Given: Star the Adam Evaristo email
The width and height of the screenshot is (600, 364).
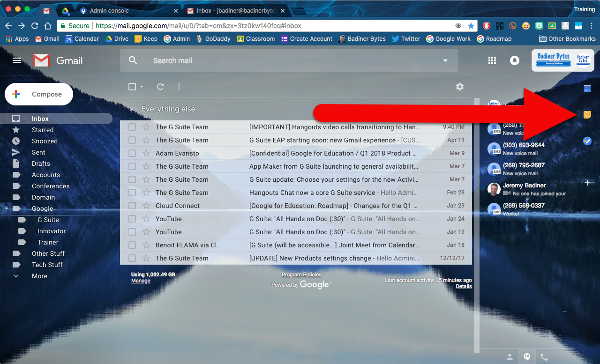Looking at the screenshot, I should coord(146,153).
